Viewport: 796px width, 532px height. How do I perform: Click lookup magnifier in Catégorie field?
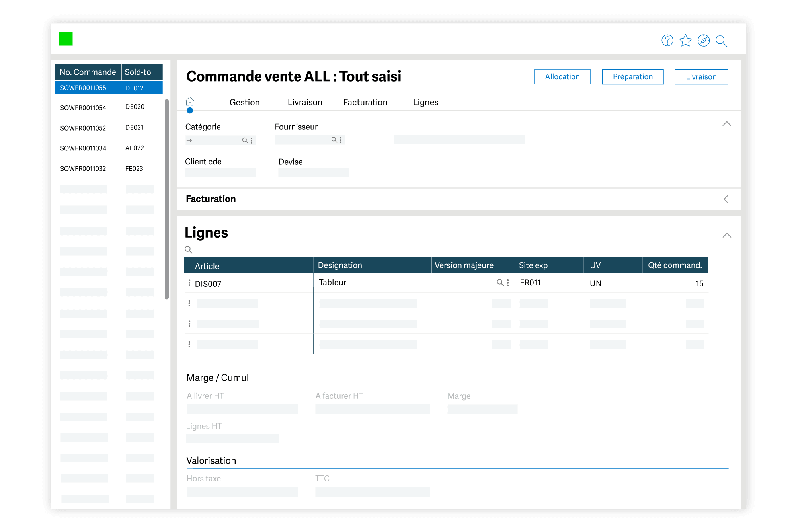pos(245,140)
